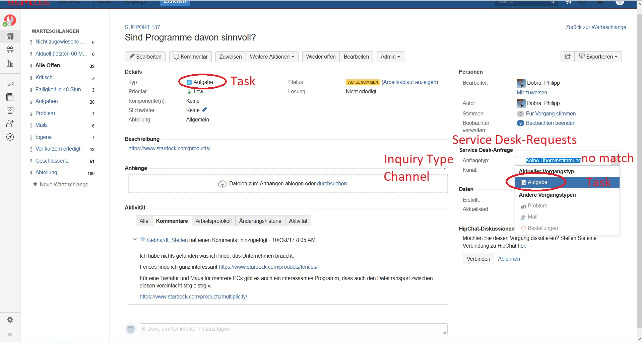644x344 pixels.
Task: Open project settings gear icon
Action: (x=10, y=320)
